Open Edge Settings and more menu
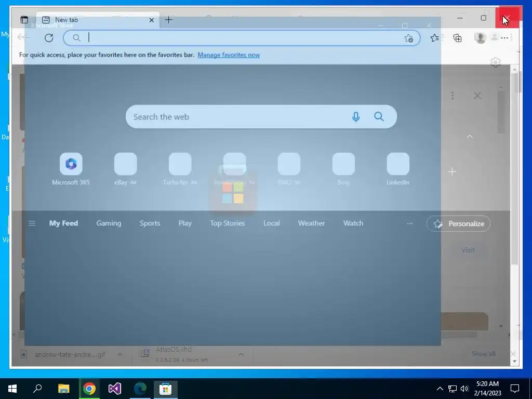This screenshot has height=399, width=532. (x=504, y=37)
